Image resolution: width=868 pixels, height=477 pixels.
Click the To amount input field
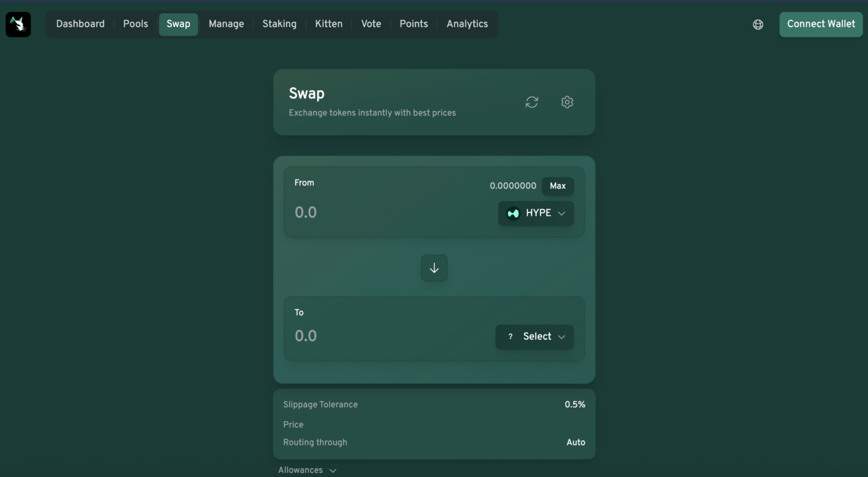(x=391, y=337)
